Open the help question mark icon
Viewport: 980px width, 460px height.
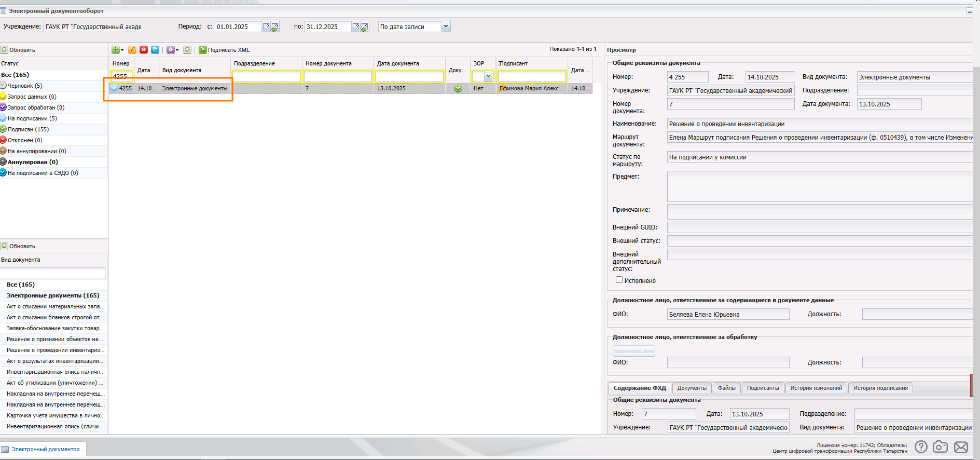[x=921, y=447]
